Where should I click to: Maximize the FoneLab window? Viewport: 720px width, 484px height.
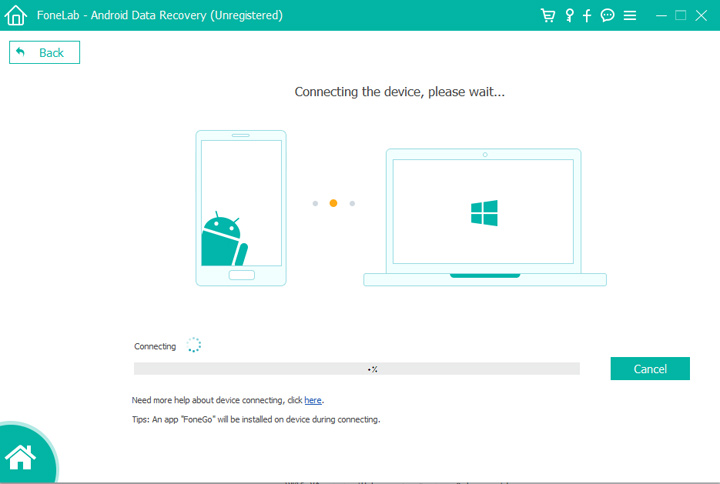681,16
